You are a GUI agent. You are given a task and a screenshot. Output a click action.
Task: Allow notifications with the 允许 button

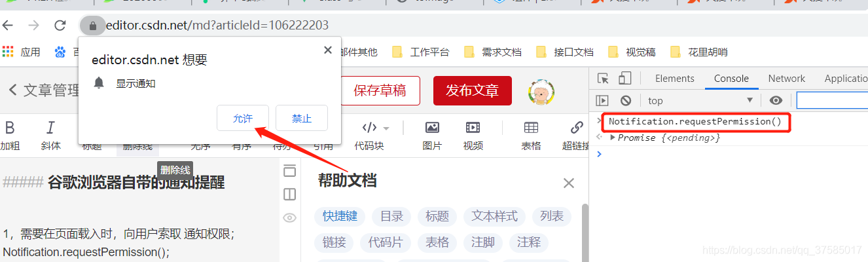pos(242,118)
